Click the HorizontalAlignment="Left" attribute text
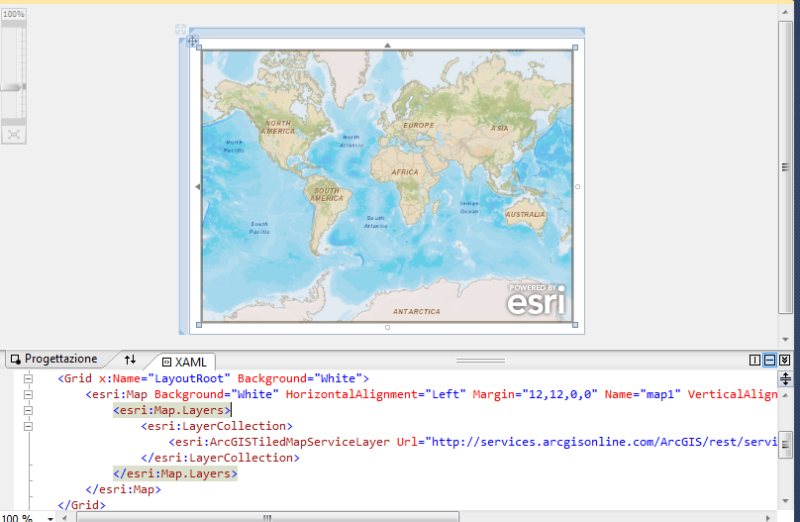This screenshot has height=522, width=800. point(376,394)
